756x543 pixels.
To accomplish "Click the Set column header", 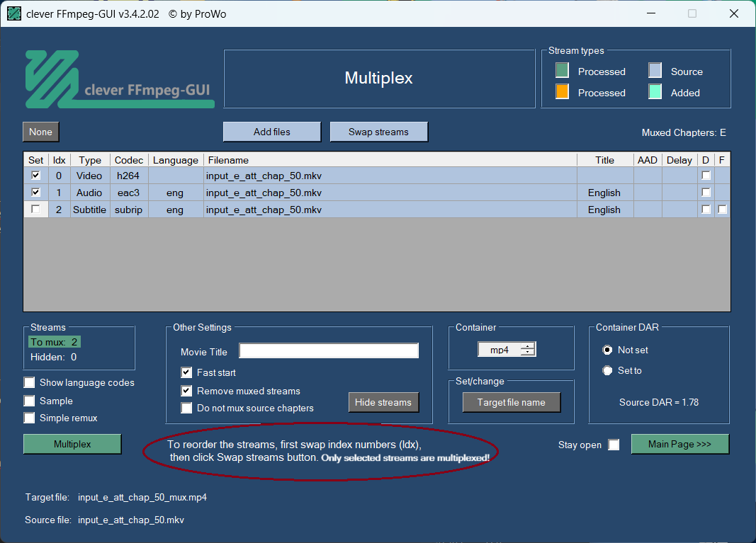I will [35, 160].
